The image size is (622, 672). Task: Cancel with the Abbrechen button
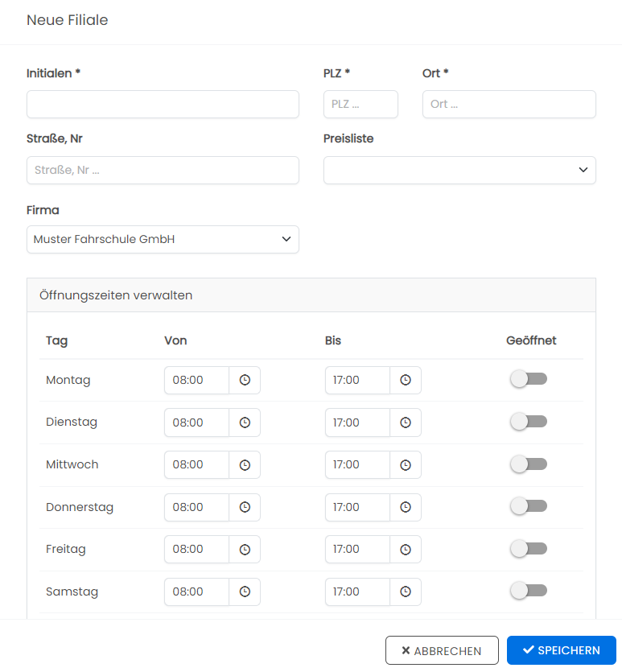click(x=442, y=650)
